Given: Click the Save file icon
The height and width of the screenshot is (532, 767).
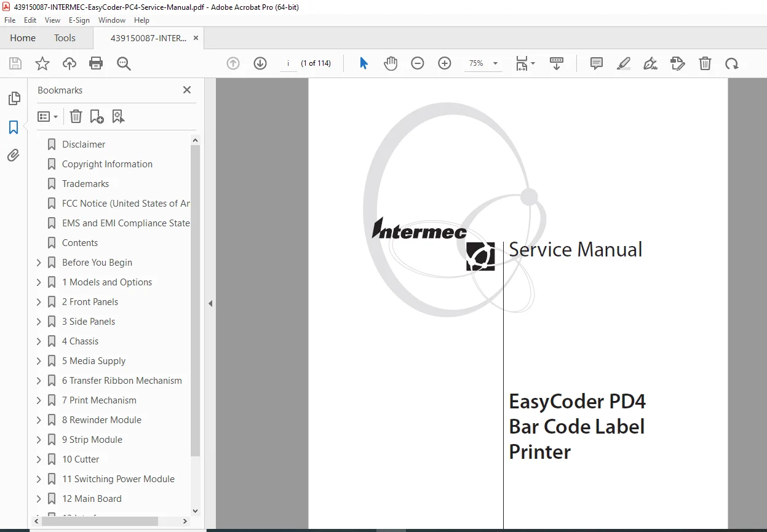Looking at the screenshot, I should click(15, 63).
